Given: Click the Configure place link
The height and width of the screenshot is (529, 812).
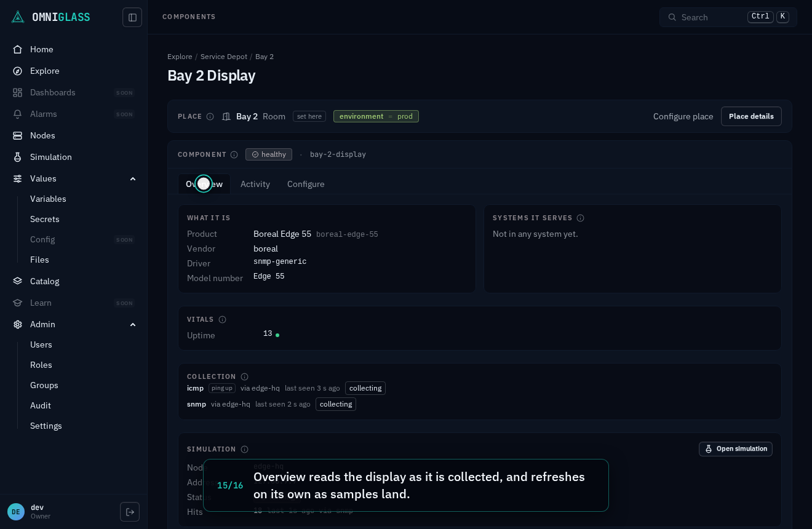Looking at the screenshot, I should coord(683,116).
